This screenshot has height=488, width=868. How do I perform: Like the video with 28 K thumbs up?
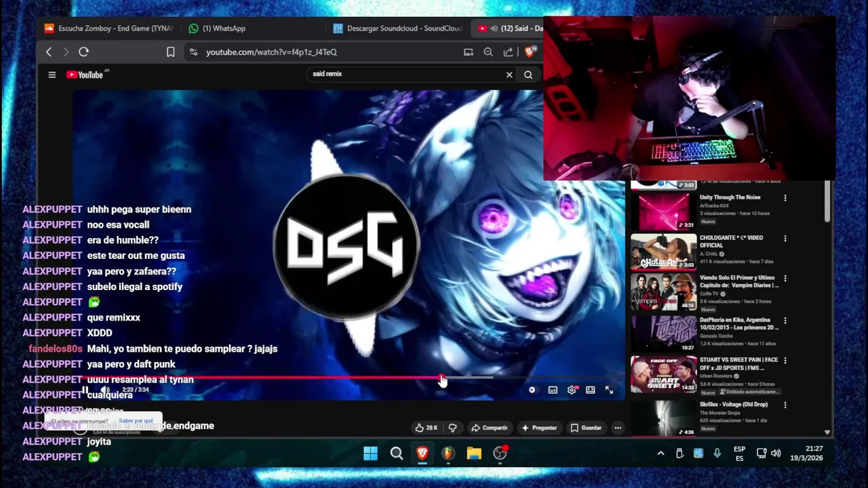coord(427,428)
